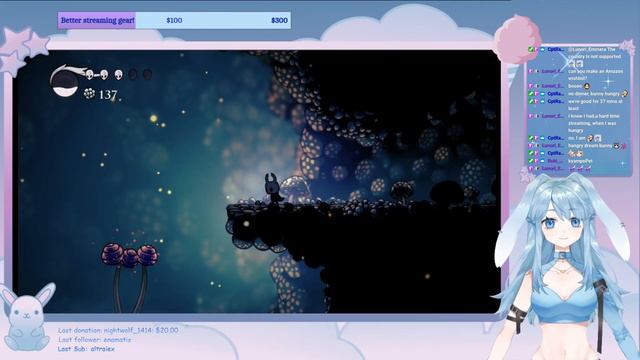Click the last empty health mask
This screenshot has height=360, width=640.
[147, 74]
